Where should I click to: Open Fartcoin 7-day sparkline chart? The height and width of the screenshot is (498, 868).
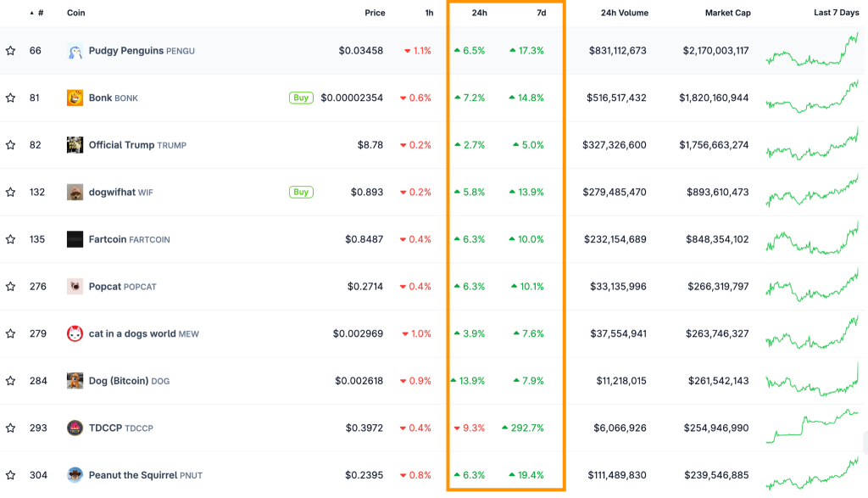(812, 238)
